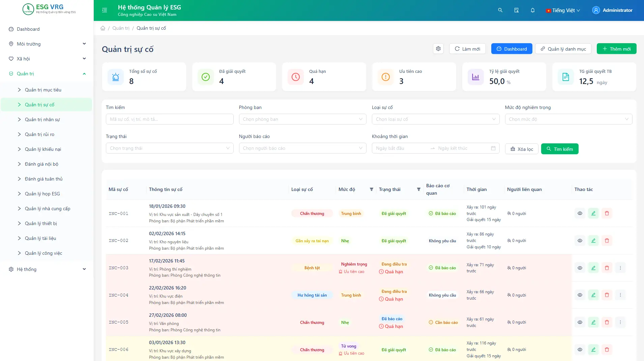This screenshot has width=644, height=361.
Task: Open the Phòng ban dropdown
Action: point(302,119)
